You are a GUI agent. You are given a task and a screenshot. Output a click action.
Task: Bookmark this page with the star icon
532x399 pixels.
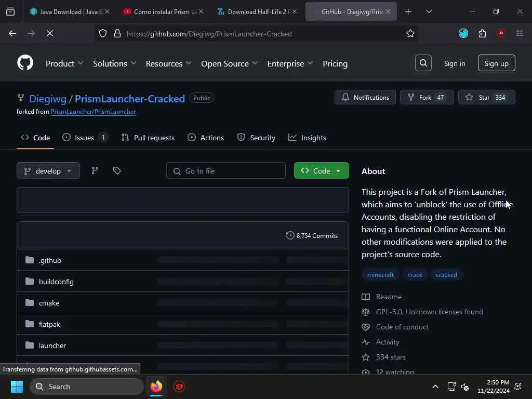click(410, 33)
